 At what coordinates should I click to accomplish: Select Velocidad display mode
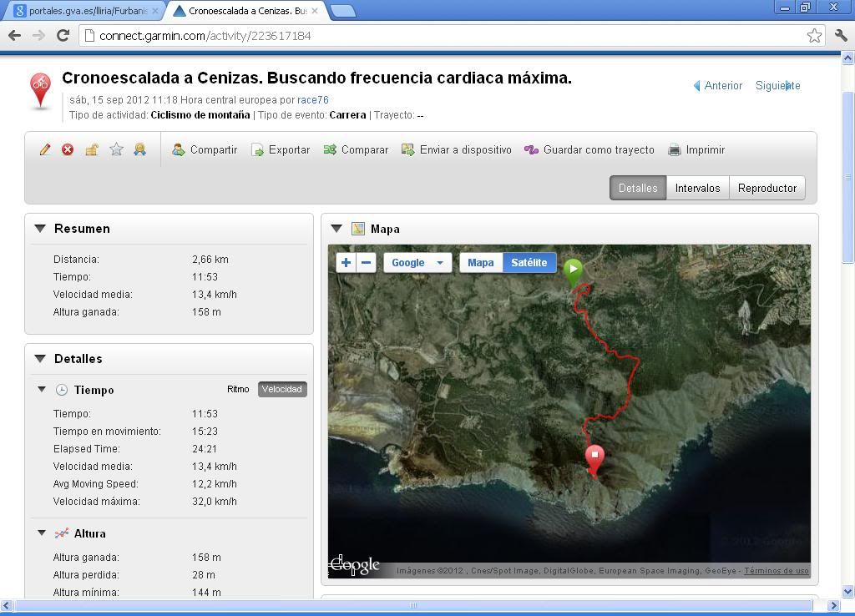pos(282,389)
